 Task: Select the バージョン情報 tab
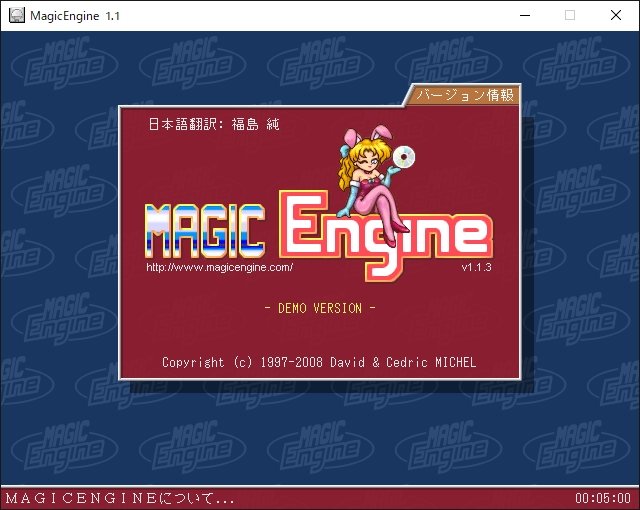pos(465,96)
